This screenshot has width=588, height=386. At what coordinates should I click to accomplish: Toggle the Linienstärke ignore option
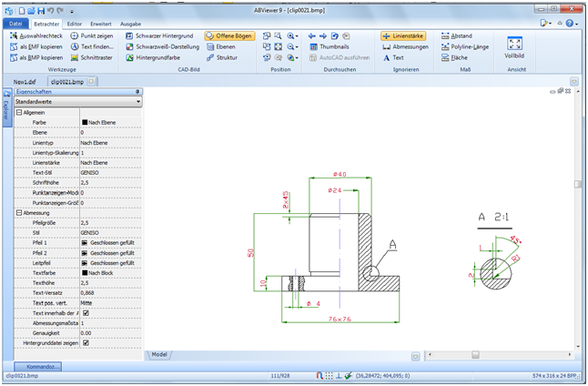pos(403,35)
